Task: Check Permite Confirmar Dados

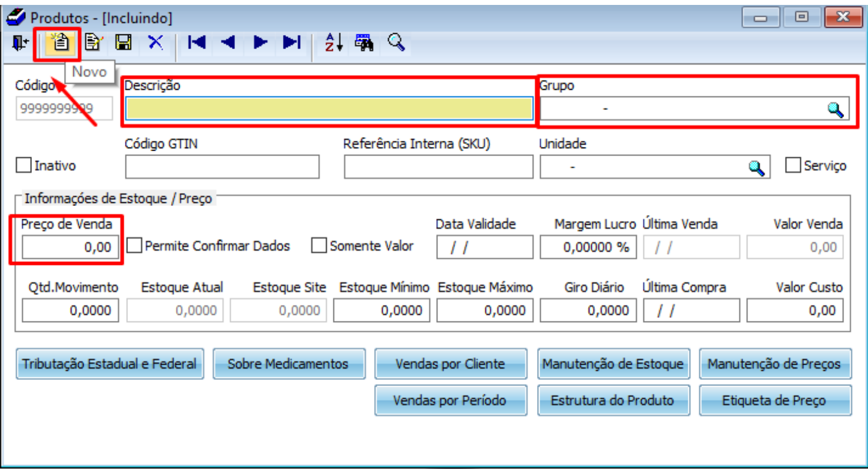Action: 135,246
